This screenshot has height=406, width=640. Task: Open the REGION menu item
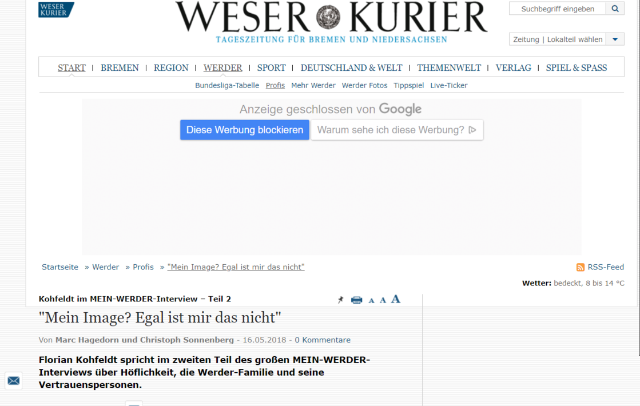(x=171, y=68)
